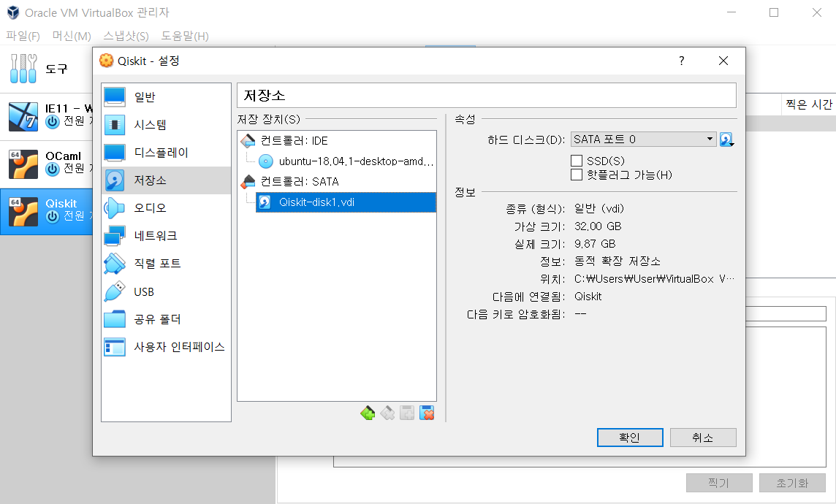Open the 네트워크 settings category

coord(166,235)
